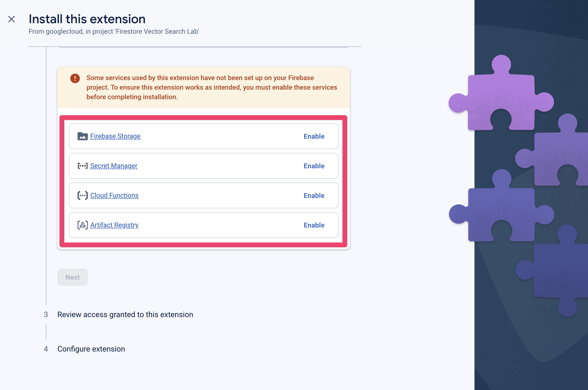This screenshot has height=390, width=588.
Task: Click the Secret Manager hyperlink
Action: tap(114, 166)
